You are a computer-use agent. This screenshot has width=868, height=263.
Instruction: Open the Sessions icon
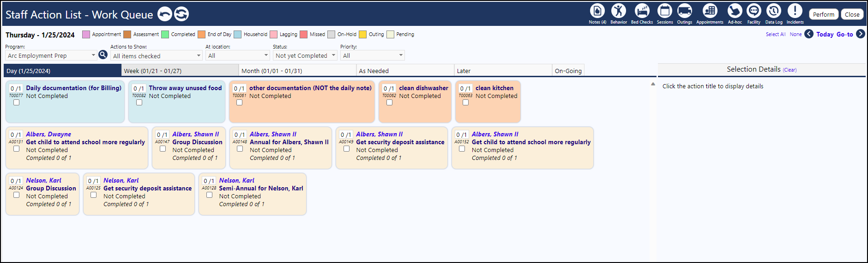click(x=665, y=11)
